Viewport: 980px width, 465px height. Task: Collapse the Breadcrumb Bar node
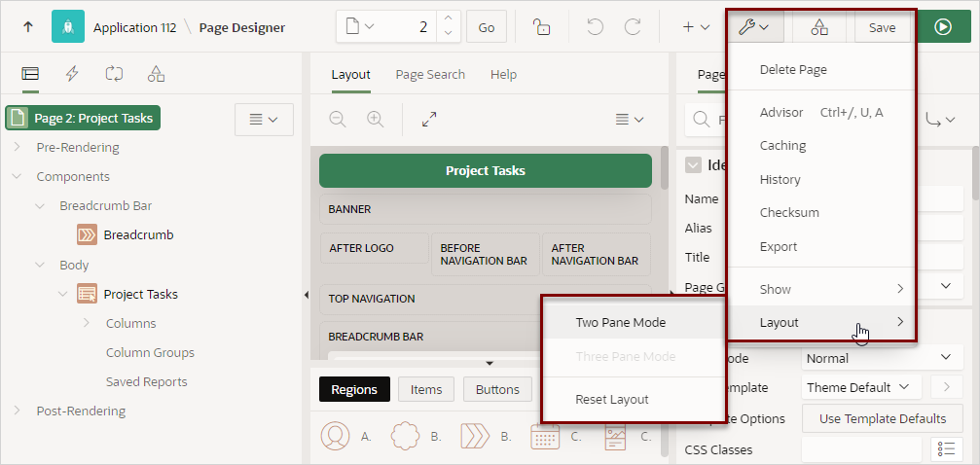(40, 205)
